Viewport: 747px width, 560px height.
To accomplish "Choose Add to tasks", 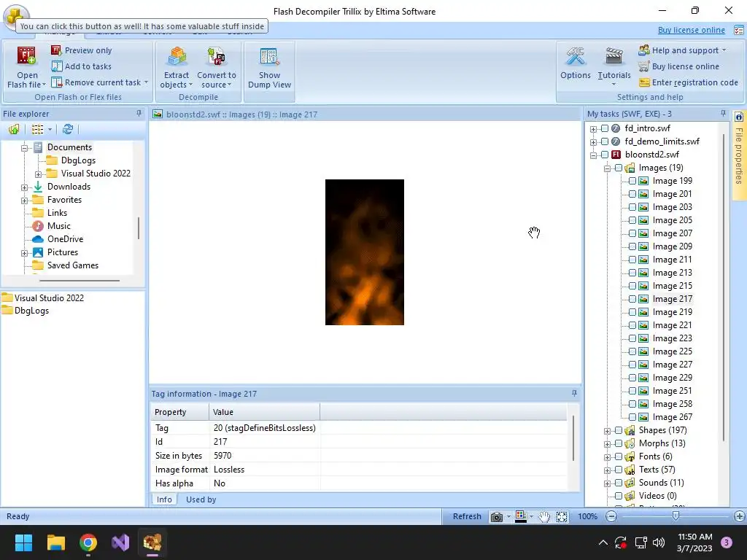I will click(82, 66).
